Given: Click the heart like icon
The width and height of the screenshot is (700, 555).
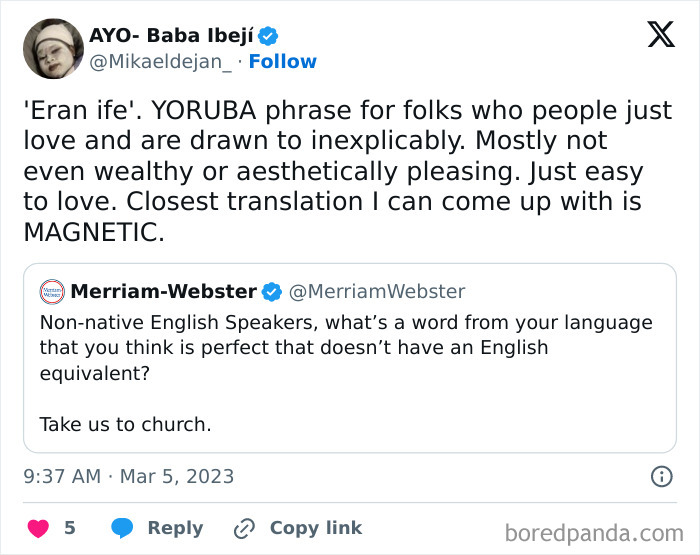Looking at the screenshot, I should pos(38,528).
